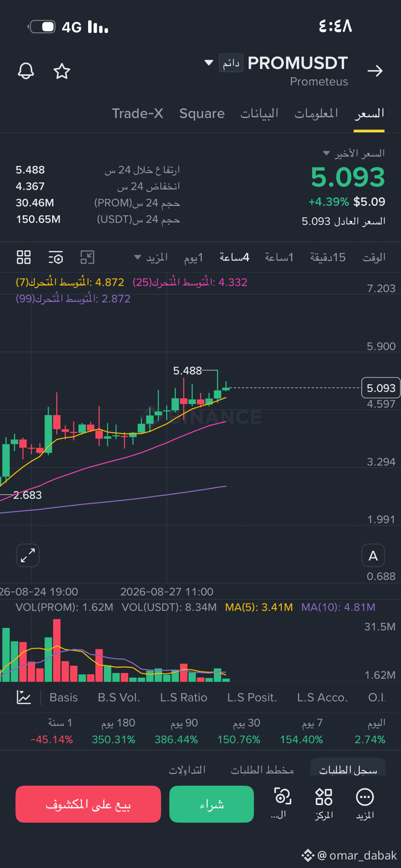Tap the battery indicator in status bar
401x868 pixels.
pyautogui.click(x=43, y=27)
